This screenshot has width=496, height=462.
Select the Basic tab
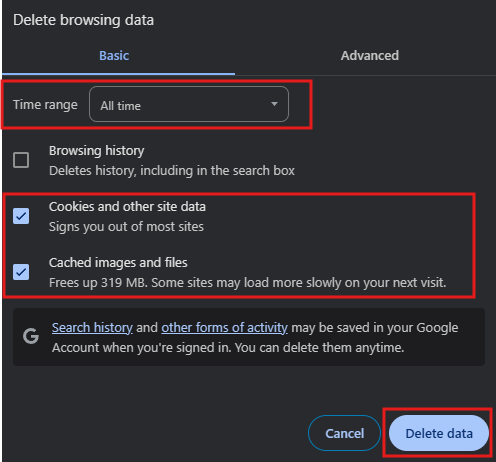tap(114, 56)
